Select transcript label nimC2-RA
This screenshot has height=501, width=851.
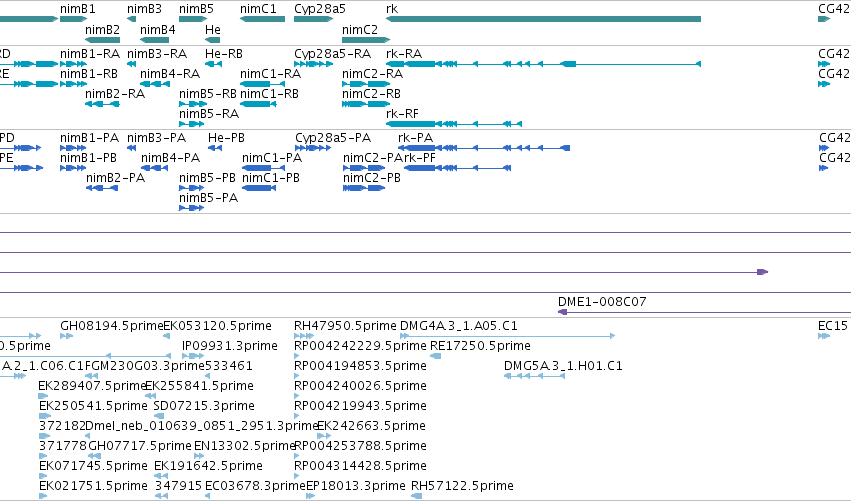(372, 74)
